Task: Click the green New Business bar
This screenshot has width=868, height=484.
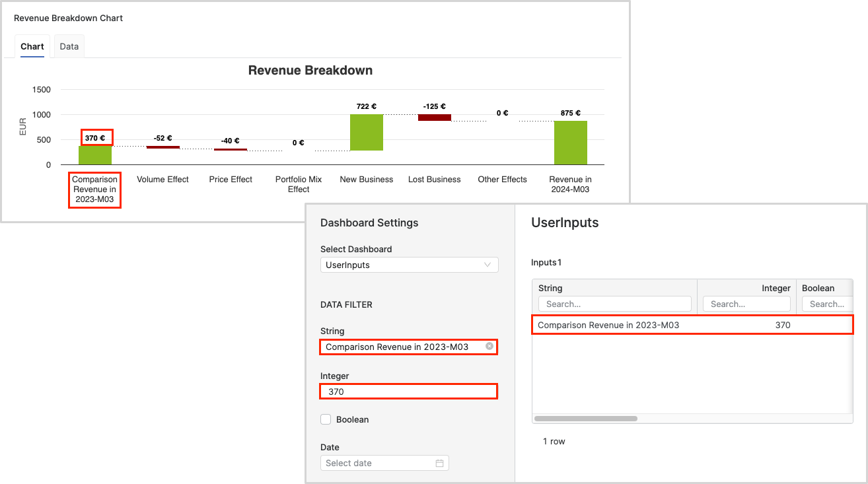Action: pyautogui.click(x=367, y=132)
